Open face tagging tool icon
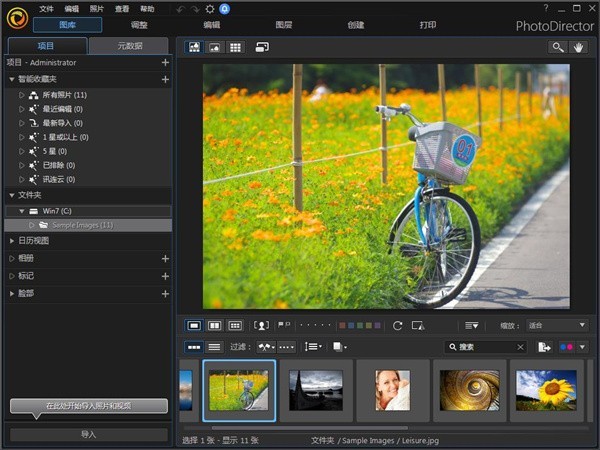This screenshot has height=450, width=600. (262, 325)
